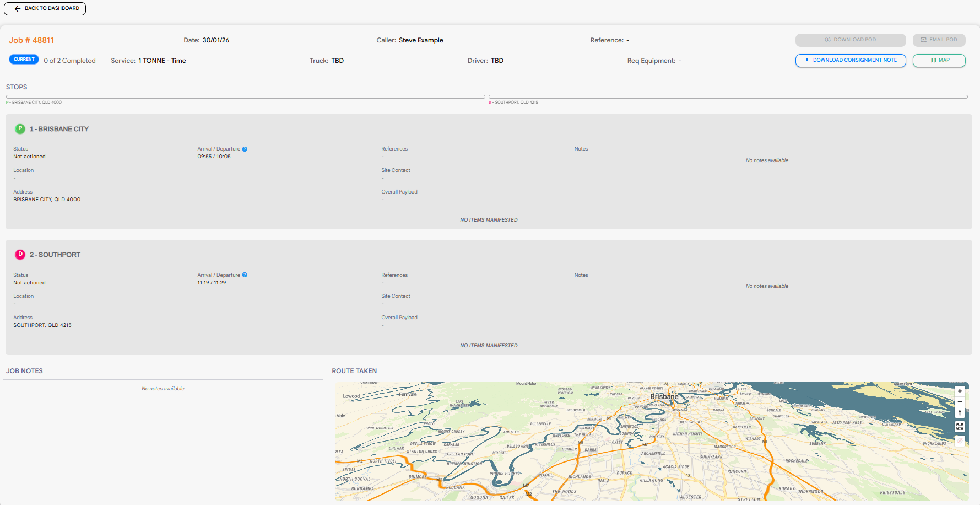This screenshot has height=505, width=980.
Task: Select the 2 - SOUTHPORT stop title
Action: 55,255
